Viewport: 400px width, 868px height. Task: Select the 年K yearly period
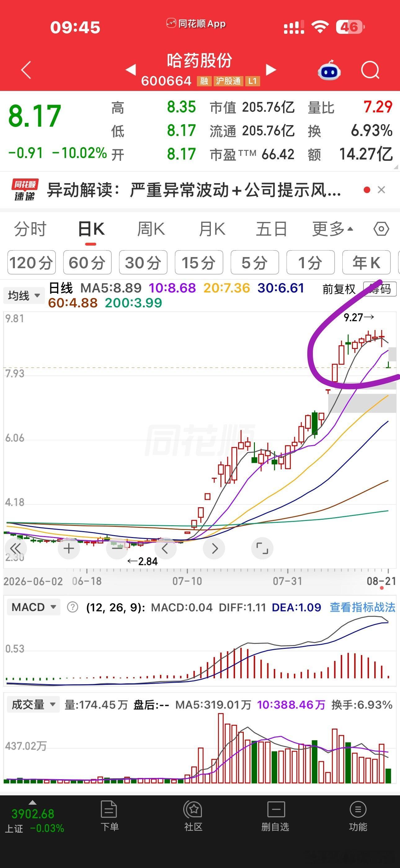366,263
